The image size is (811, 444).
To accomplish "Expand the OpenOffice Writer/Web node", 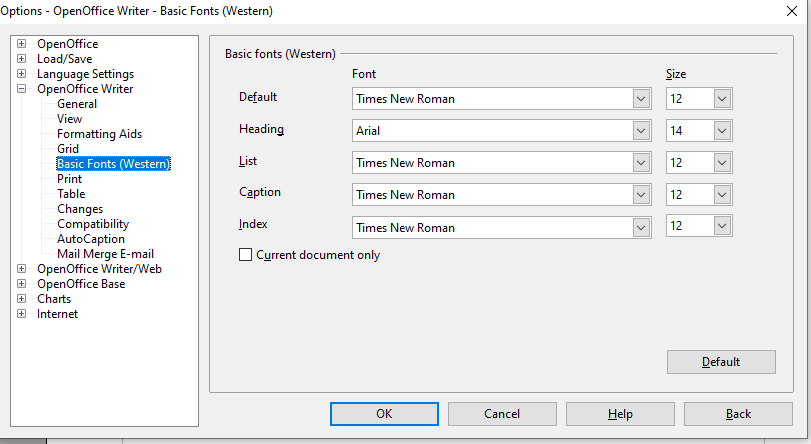I will coord(21,269).
